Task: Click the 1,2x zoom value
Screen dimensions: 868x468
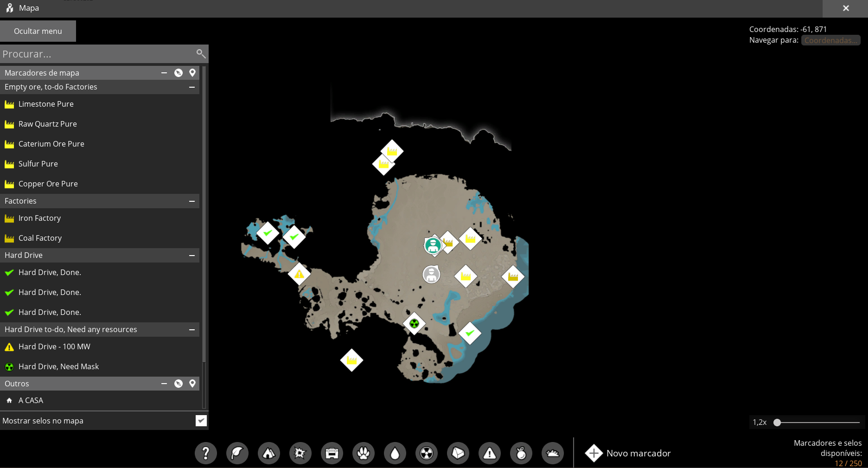Action: pyautogui.click(x=759, y=423)
